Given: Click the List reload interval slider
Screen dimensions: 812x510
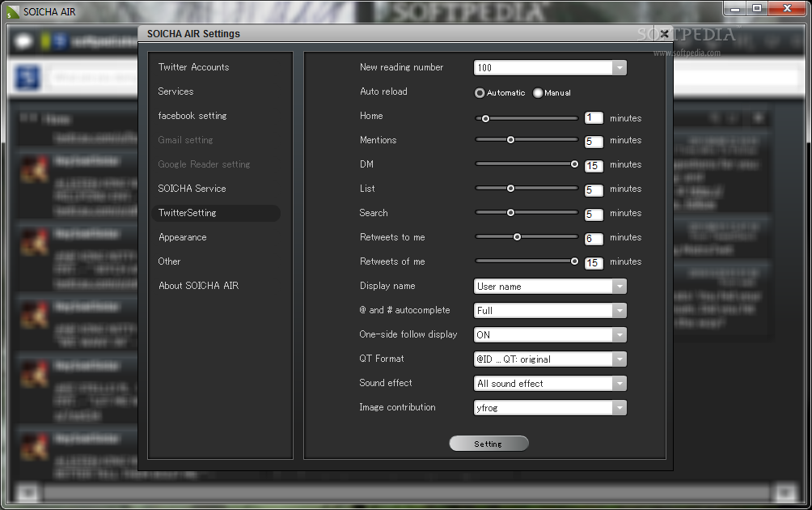Looking at the screenshot, I should [x=527, y=188].
